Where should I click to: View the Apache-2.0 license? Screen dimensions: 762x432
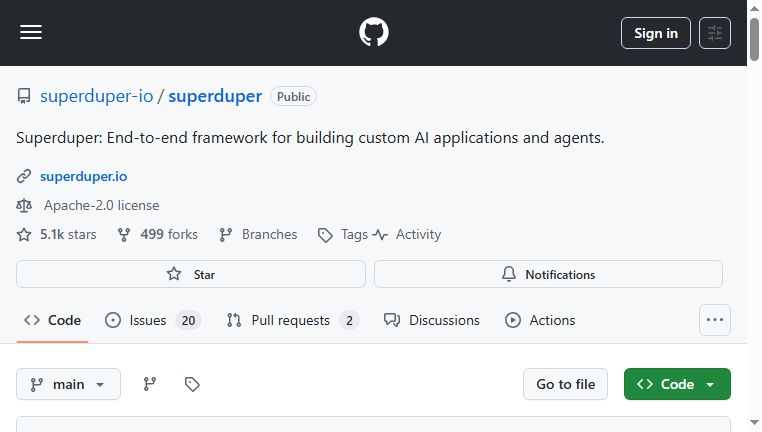[x=101, y=206]
